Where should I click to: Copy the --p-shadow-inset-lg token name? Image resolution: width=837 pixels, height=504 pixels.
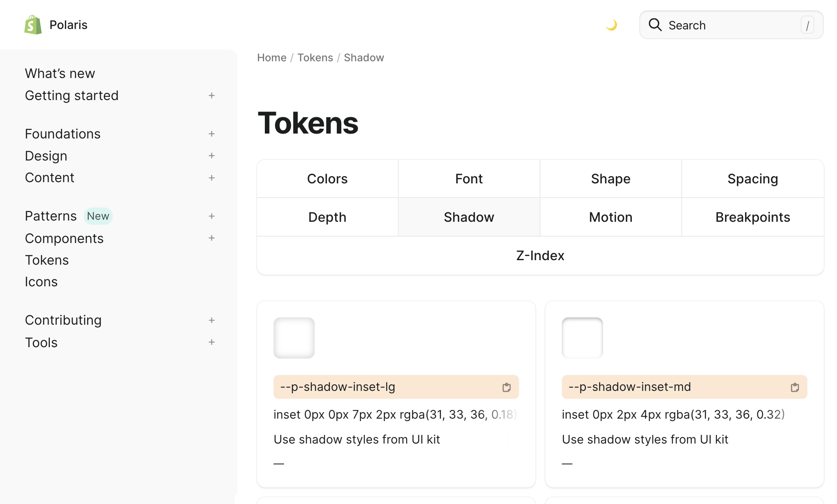tap(506, 387)
